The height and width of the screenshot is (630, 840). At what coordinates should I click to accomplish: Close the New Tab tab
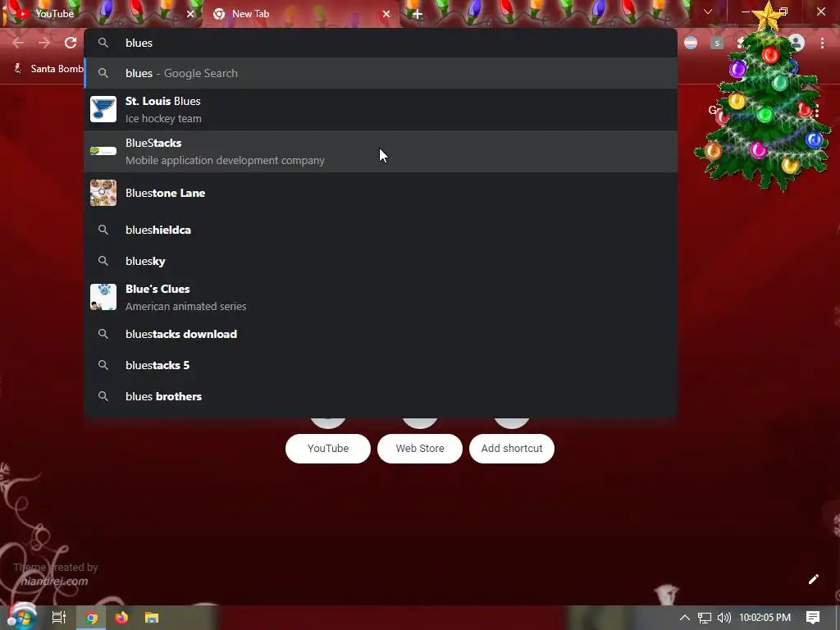pos(386,14)
